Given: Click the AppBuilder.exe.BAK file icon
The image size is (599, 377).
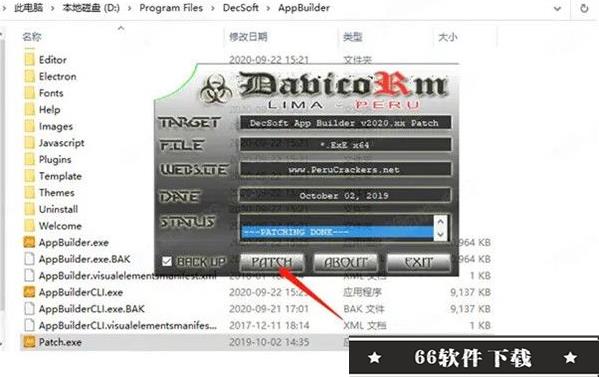Looking at the screenshot, I should pyautogui.click(x=29, y=259).
